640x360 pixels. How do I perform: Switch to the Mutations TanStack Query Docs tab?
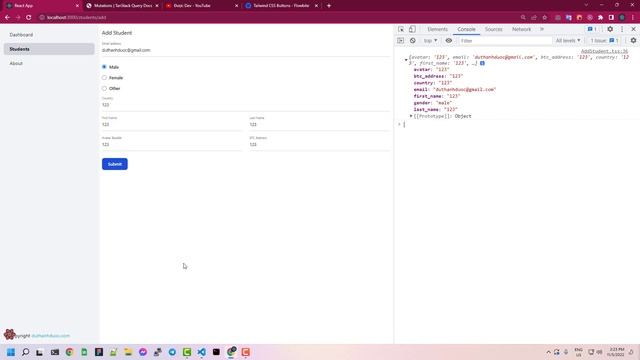[x=122, y=6]
